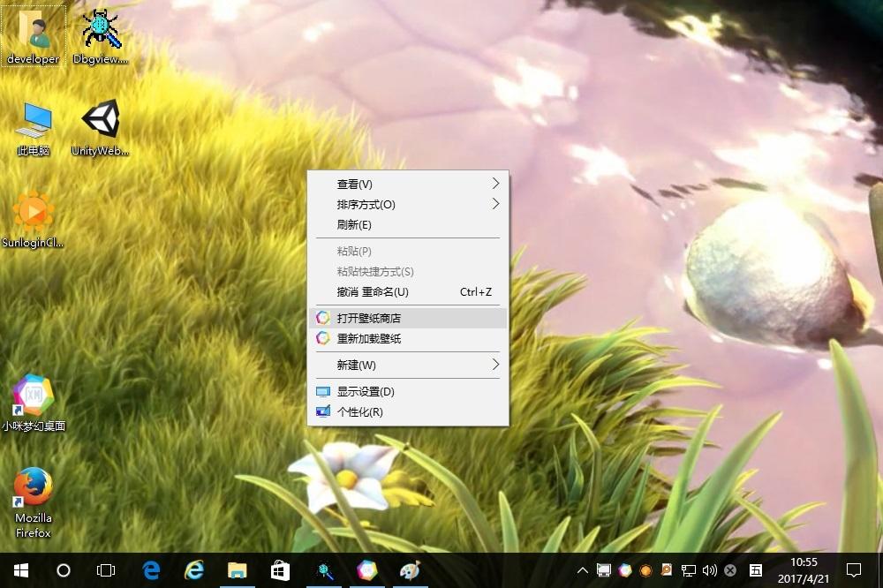Select the SunloginCl desktop icon
Screen dimensions: 883x588
[33, 220]
